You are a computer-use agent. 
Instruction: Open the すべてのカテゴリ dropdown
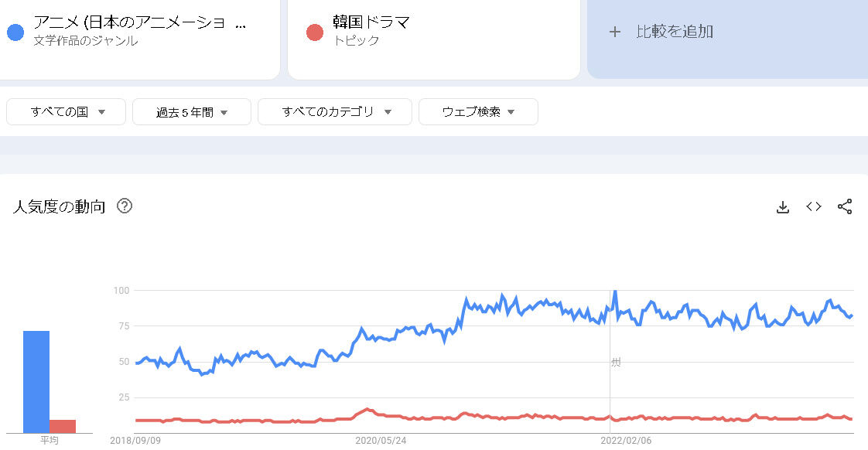pos(335,112)
